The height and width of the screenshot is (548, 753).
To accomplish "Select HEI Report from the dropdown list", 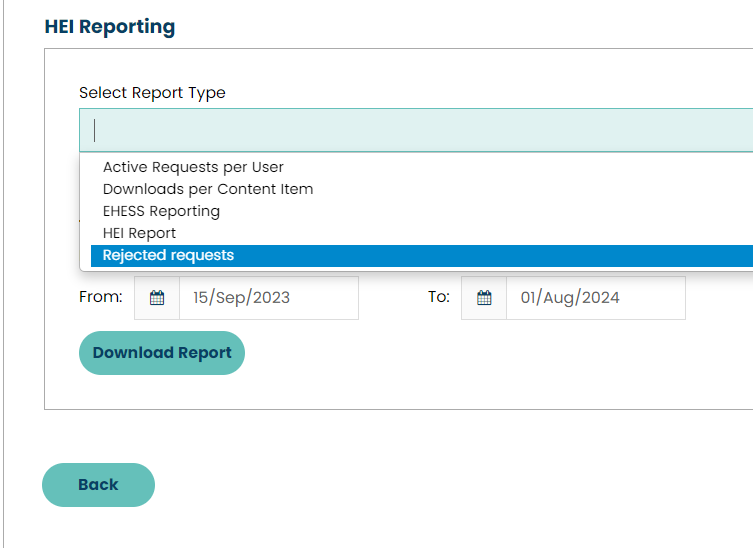I will coord(139,233).
